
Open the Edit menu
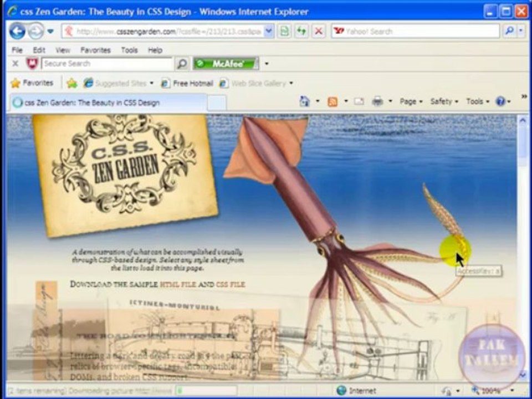pyautogui.click(x=39, y=50)
